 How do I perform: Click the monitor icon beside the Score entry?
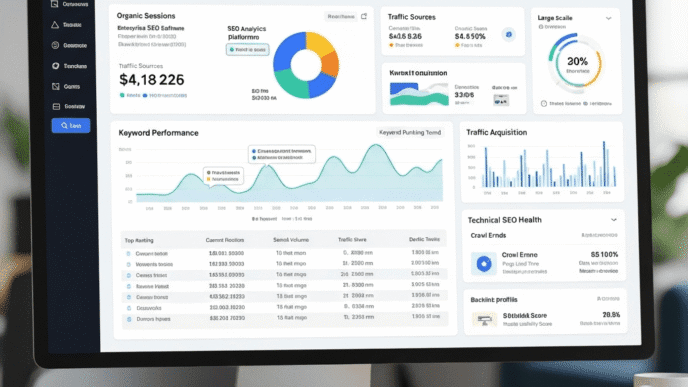coord(484,320)
